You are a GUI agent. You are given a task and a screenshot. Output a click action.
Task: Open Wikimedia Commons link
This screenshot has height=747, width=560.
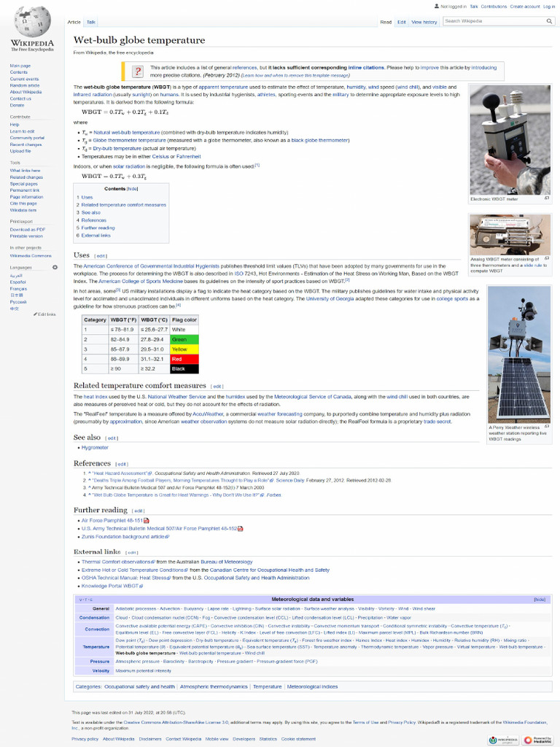pos(31,255)
